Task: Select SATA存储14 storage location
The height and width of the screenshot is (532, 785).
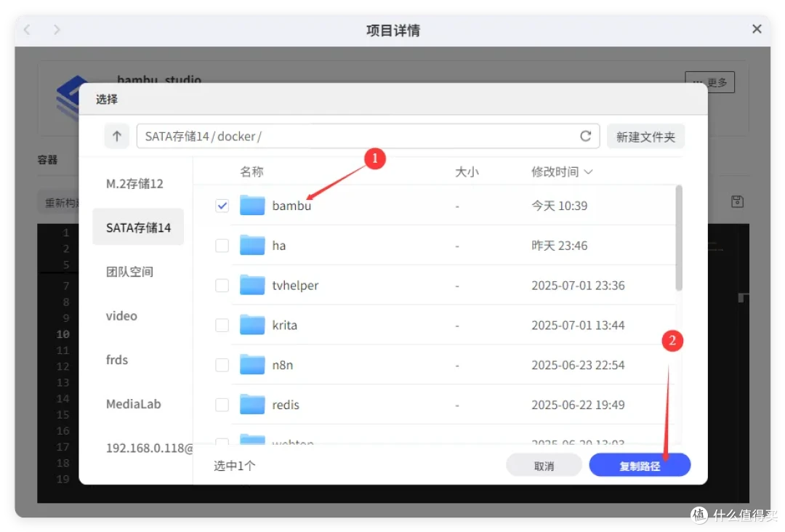Action: [138, 227]
